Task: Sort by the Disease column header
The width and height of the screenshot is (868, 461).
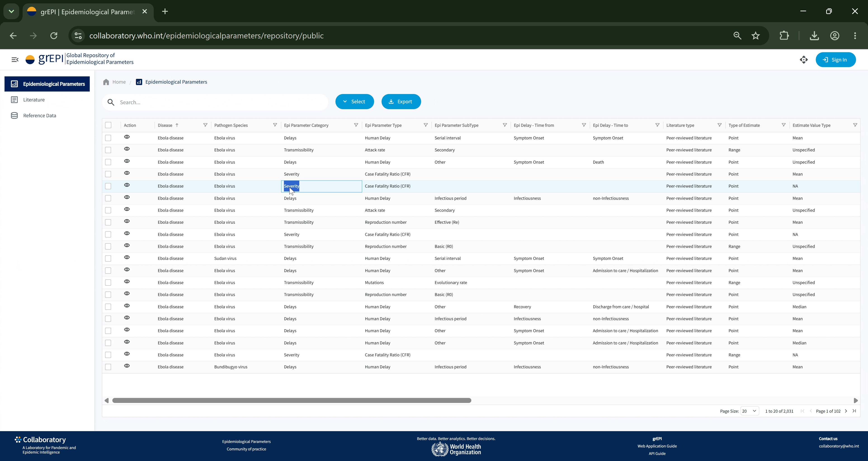Action: [165, 125]
